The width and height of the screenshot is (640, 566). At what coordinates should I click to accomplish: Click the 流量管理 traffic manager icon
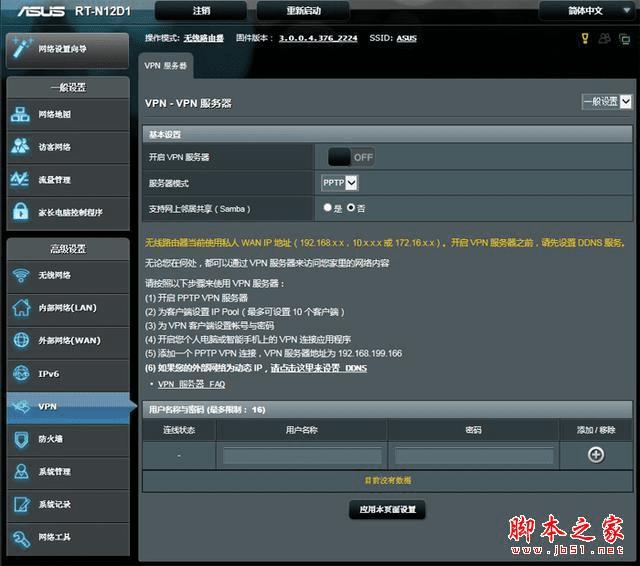(20, 179)
